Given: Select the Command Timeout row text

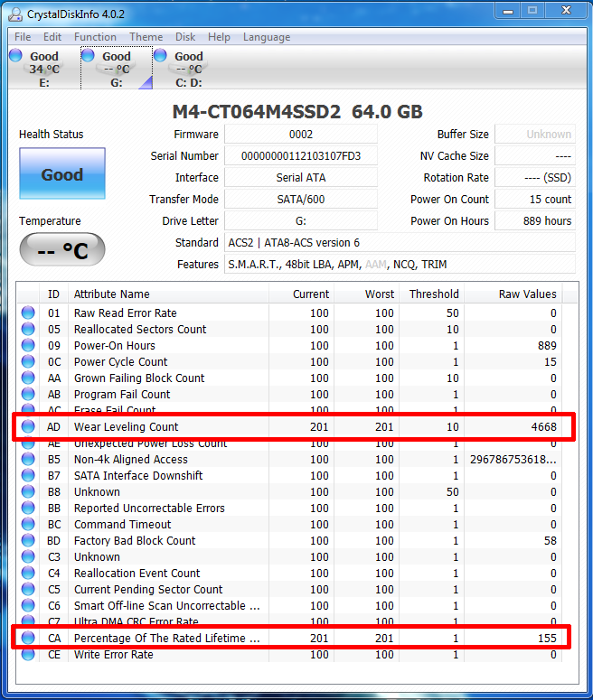Looking at the screenshot, I should 122,525.
